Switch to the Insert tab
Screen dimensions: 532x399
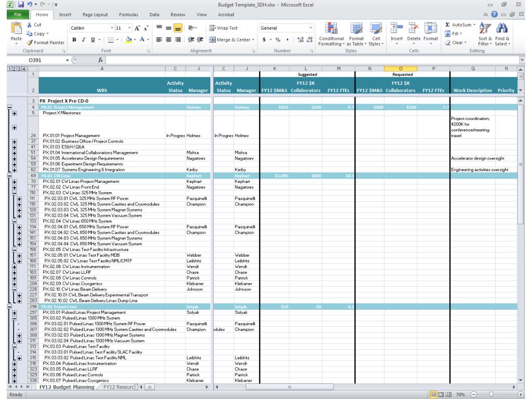pos(65,15)
